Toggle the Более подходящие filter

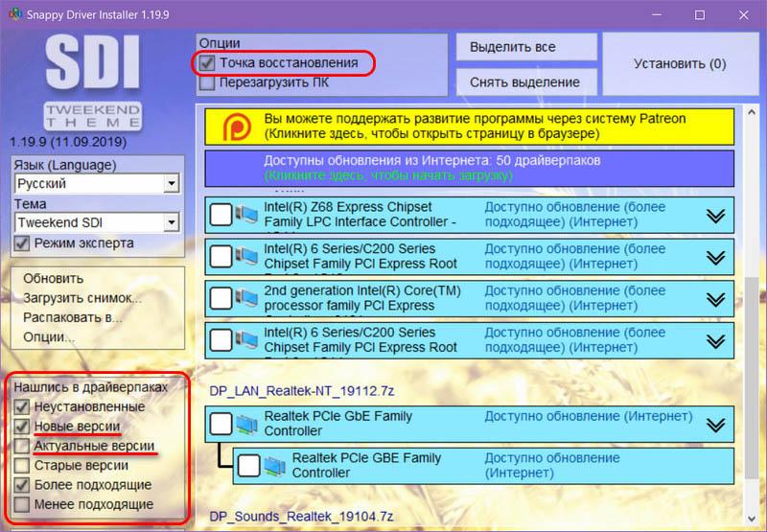pyautogui.click(x=22, y=485)
